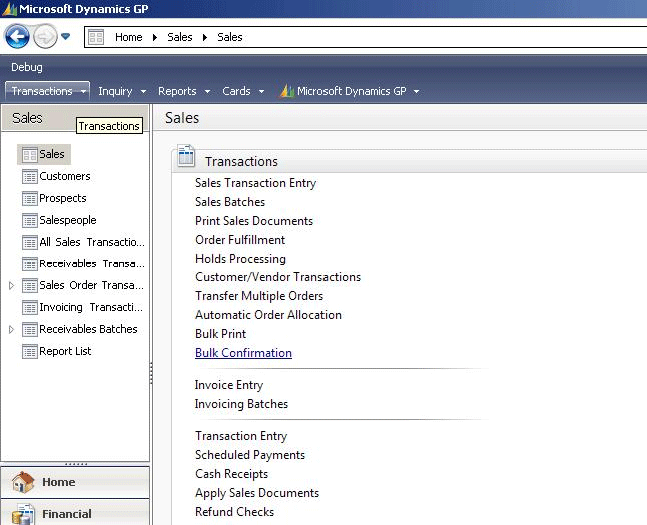This screenshot has height=525, width=647.
Task: Open the Transactions menu
Action: [x=47, y=91]
